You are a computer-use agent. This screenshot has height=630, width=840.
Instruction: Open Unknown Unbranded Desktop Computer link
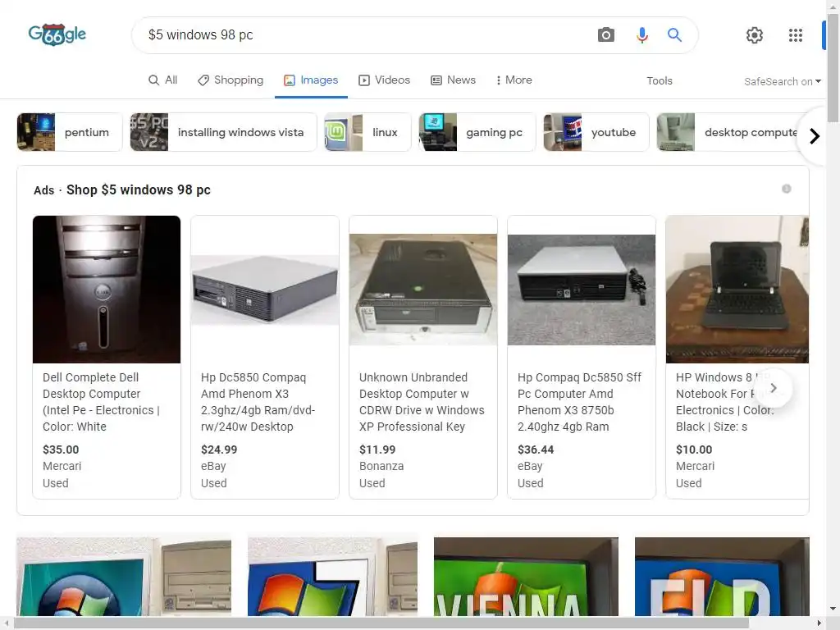pyautogui.click(x=422, y=402)
